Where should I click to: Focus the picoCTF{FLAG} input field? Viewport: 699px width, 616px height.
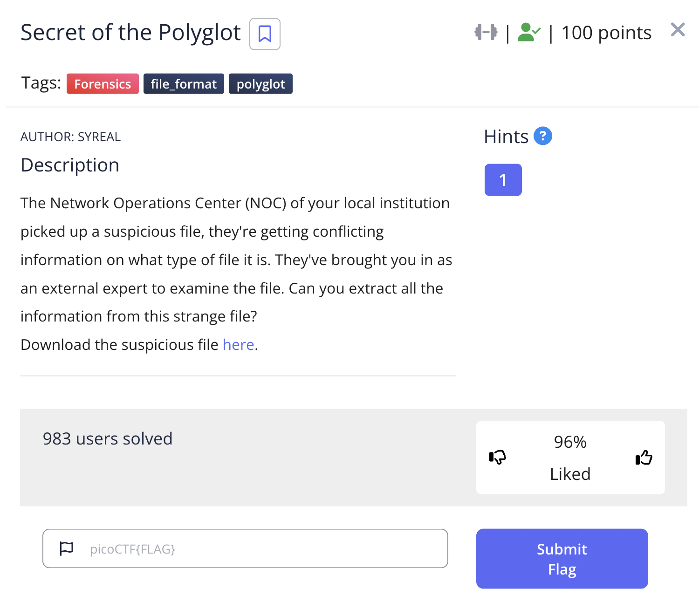point(261,548)
